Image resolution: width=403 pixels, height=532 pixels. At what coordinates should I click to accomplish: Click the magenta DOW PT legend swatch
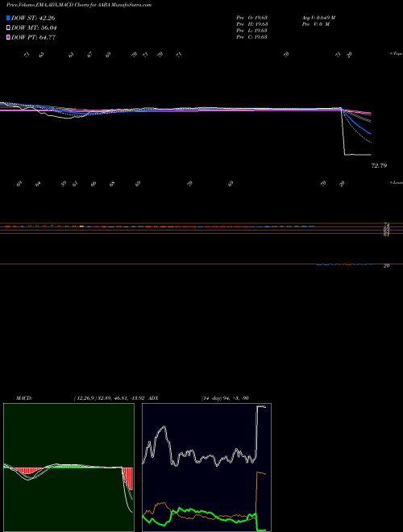8,37
